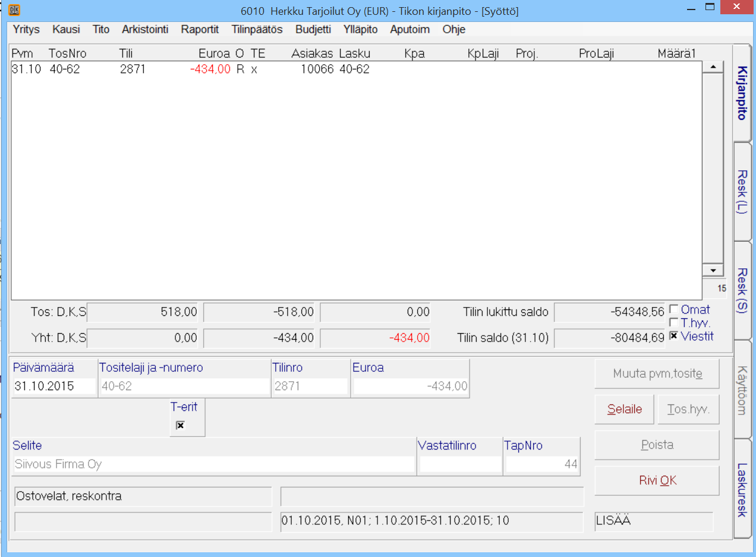This screenshot has height=557, width=756.
Task: Click the Muuta pvm,tosite button
Action: click(x=657, y=374)
